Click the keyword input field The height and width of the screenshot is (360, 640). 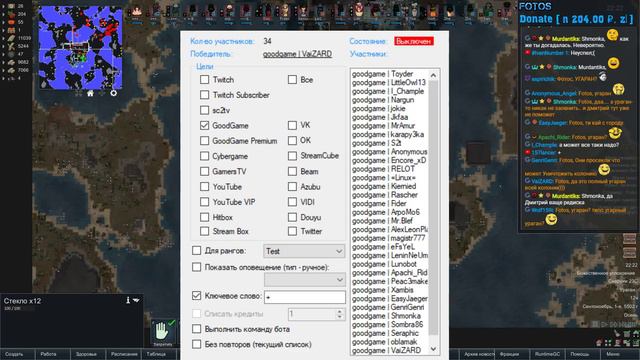click(304, 297)
